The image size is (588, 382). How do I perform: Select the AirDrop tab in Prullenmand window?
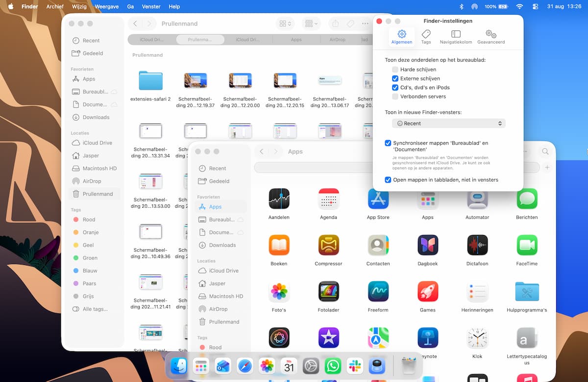coord(337,40)
